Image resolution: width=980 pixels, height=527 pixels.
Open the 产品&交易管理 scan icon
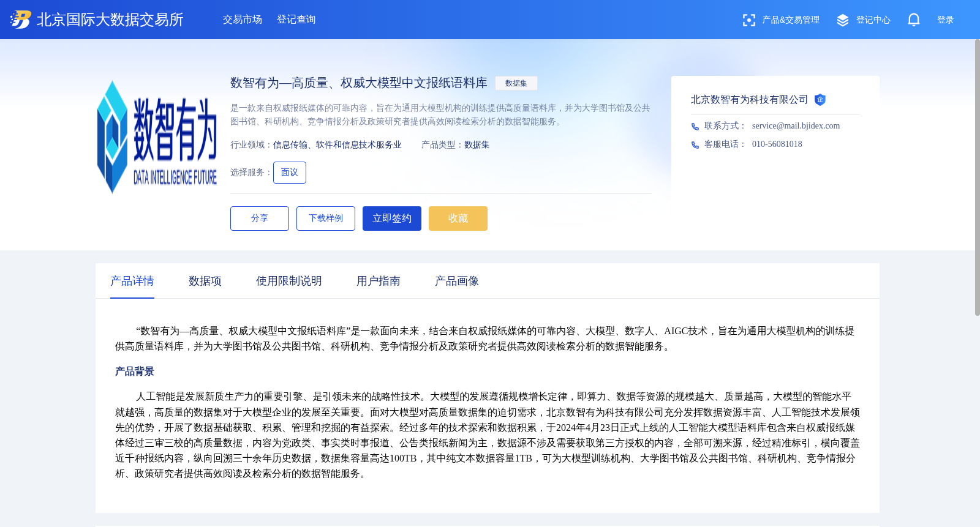point(748,20)
